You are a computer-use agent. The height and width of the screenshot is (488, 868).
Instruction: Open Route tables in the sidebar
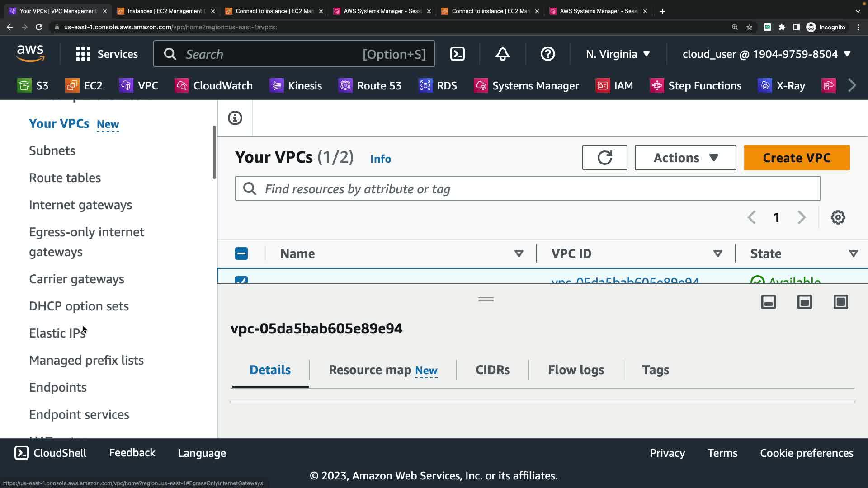(x=65, y=178)
